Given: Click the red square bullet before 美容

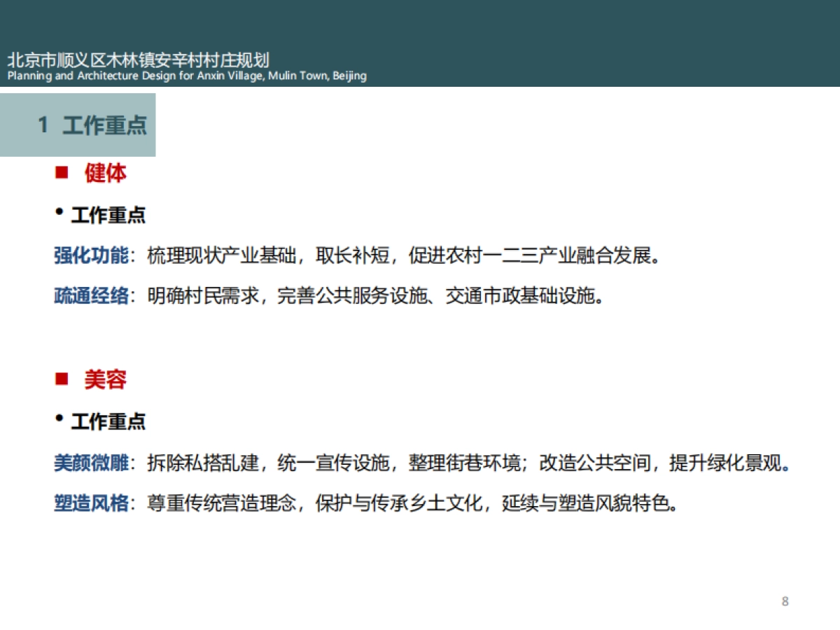Looking at the screenshot, I should pyautogui.click(x=60, y=379).
